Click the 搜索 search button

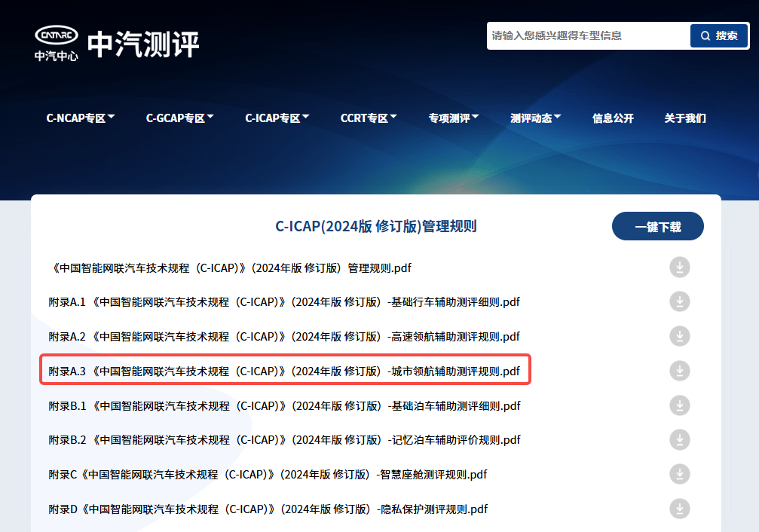719,36
